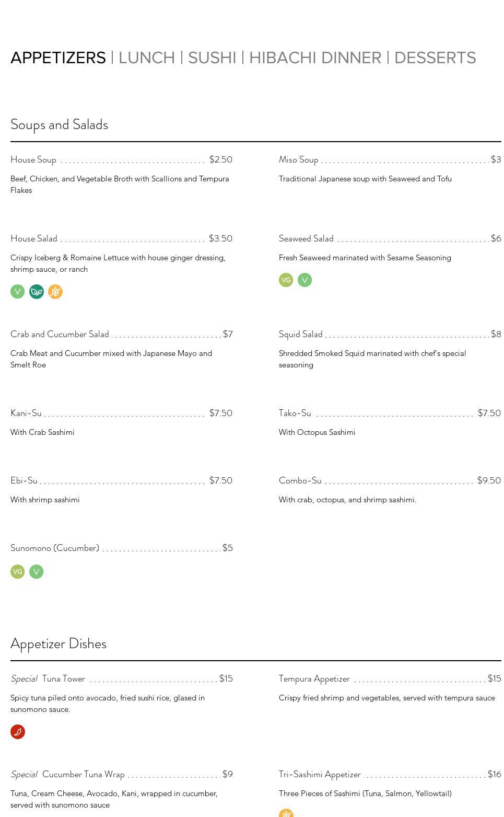
Task: Click the active APPETIZERS tab
Action: (58, 57)
